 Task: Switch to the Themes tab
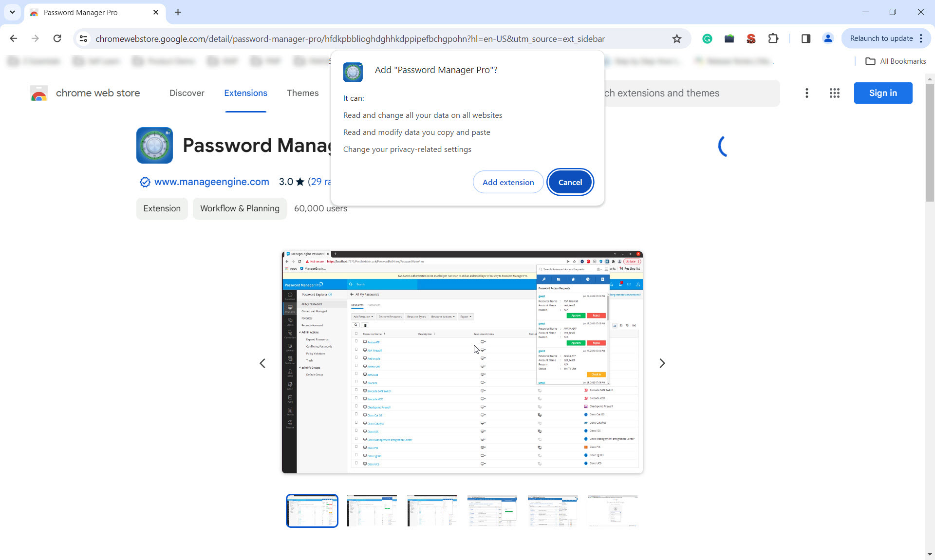click(x=302, y=93)
